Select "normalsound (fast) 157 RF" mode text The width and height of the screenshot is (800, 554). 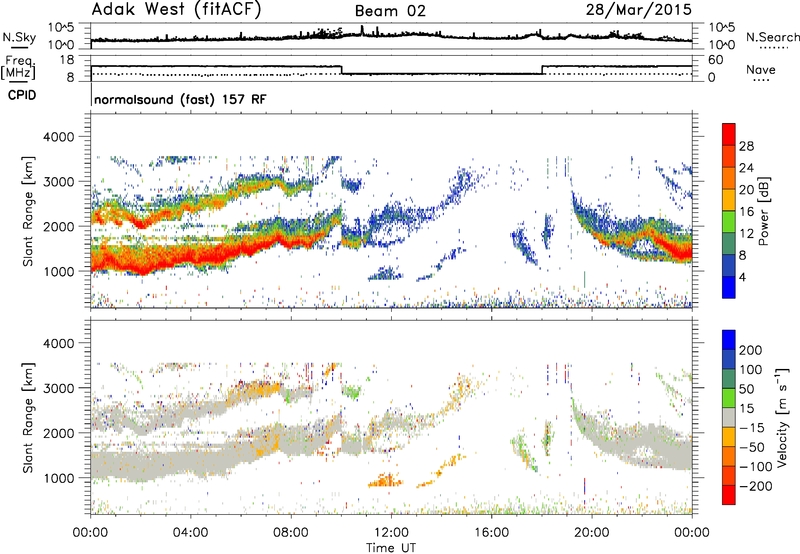pos(180,99)
